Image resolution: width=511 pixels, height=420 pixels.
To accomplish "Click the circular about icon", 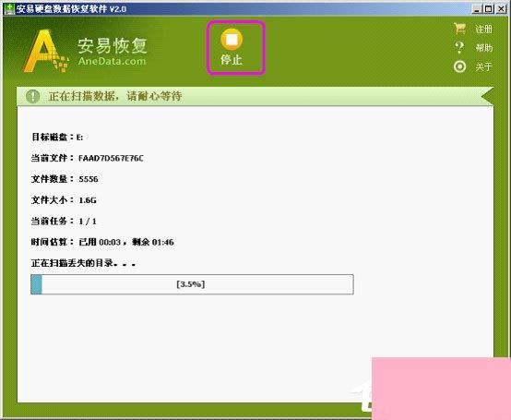I will click(459, 66).
